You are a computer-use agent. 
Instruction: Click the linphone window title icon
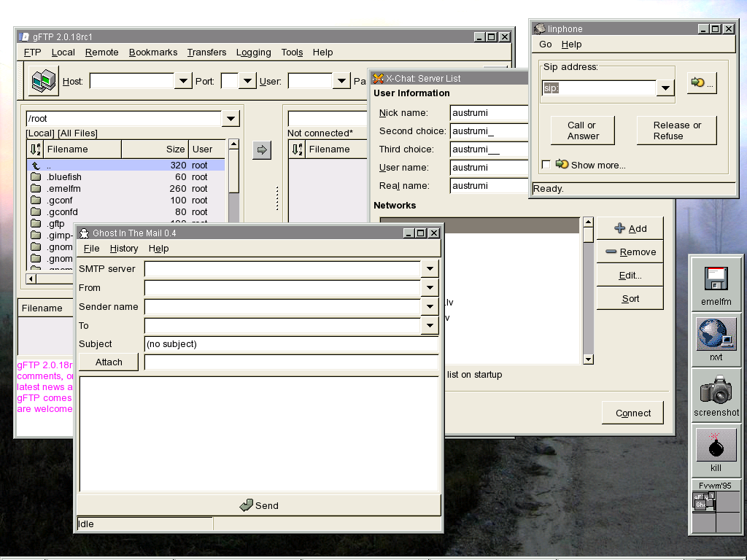point(539,28)
